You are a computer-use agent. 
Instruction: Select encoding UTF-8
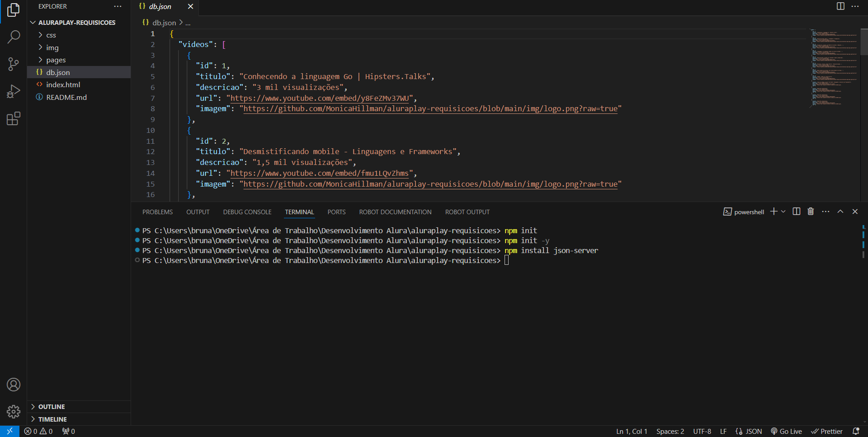(x=702, y=431)
